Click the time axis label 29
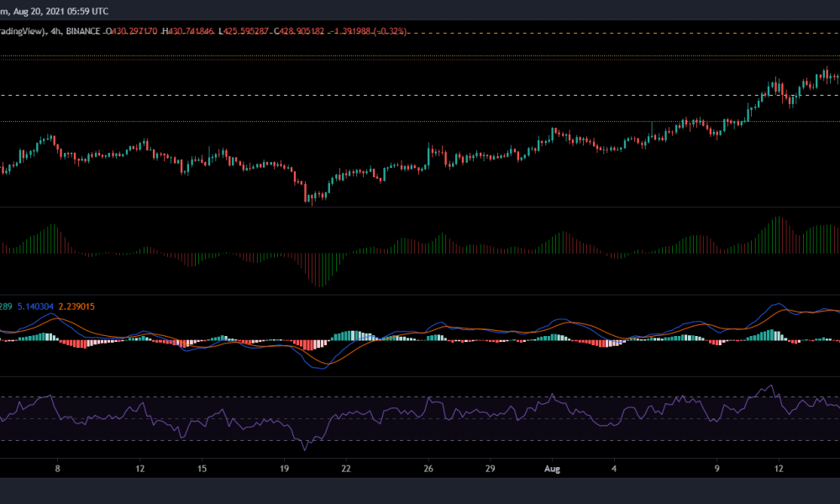This screenshot has width=840, height=504. pyautogui.click(x=491, y=469)
